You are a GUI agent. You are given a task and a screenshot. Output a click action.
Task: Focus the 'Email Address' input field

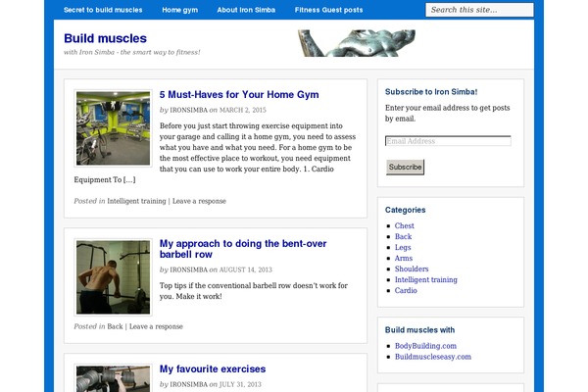(448, 141)
